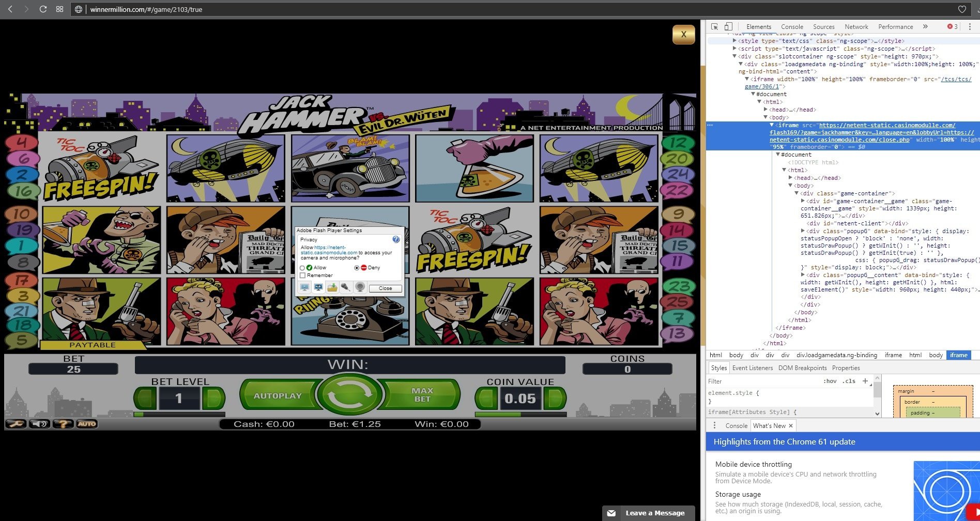Collapse the slotcontainer div node
Viewport: 980px width, 521px height.
click(x=734, y=56)
